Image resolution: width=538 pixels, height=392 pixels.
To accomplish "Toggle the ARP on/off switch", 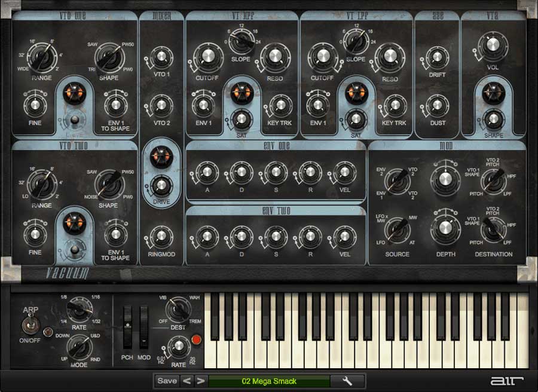I will coord(30,325).
